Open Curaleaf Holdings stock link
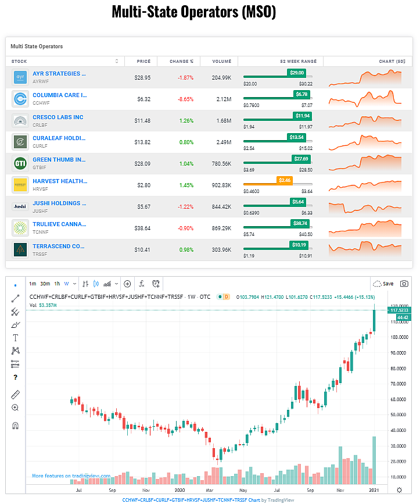 click(x=59, y=138)
